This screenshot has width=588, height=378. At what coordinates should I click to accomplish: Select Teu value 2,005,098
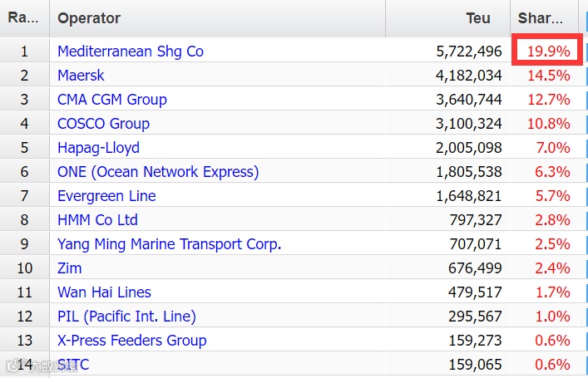[x=469, y=148]
